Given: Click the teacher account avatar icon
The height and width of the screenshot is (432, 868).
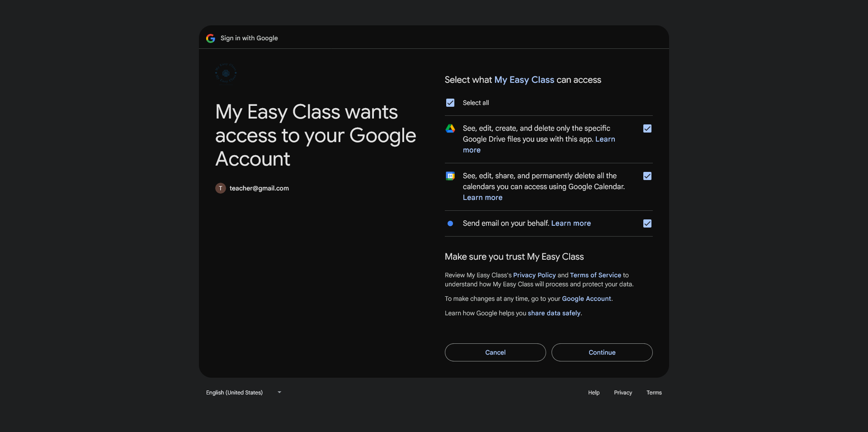Looking at the screenshot, I should click(x=221, y=188).
